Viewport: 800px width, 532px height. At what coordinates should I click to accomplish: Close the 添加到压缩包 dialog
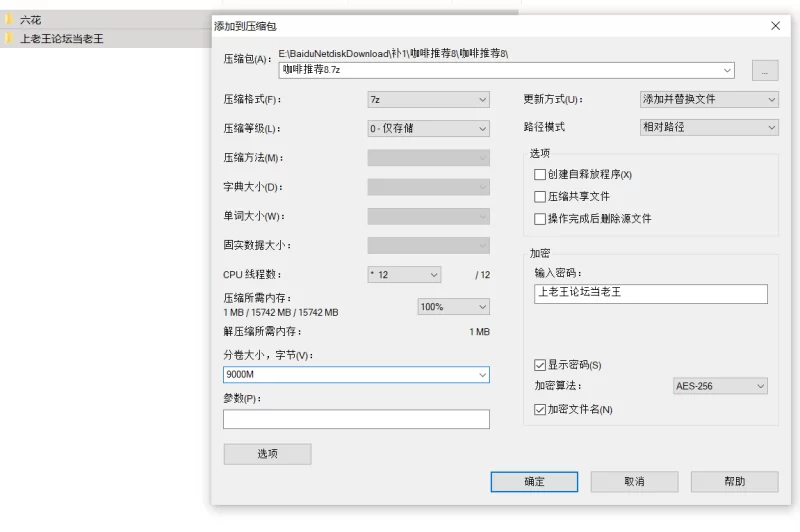tap(775, 26)
